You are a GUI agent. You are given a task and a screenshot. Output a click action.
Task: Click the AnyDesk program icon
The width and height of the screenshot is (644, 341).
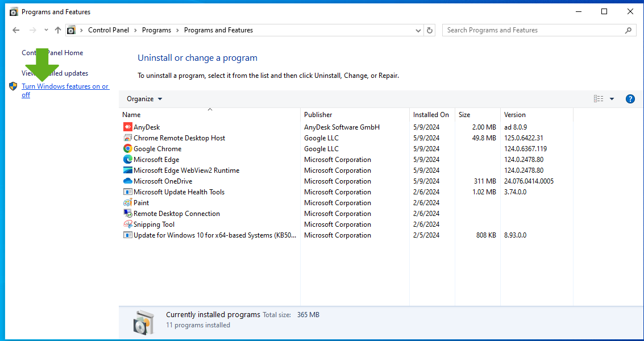point(127,127)
